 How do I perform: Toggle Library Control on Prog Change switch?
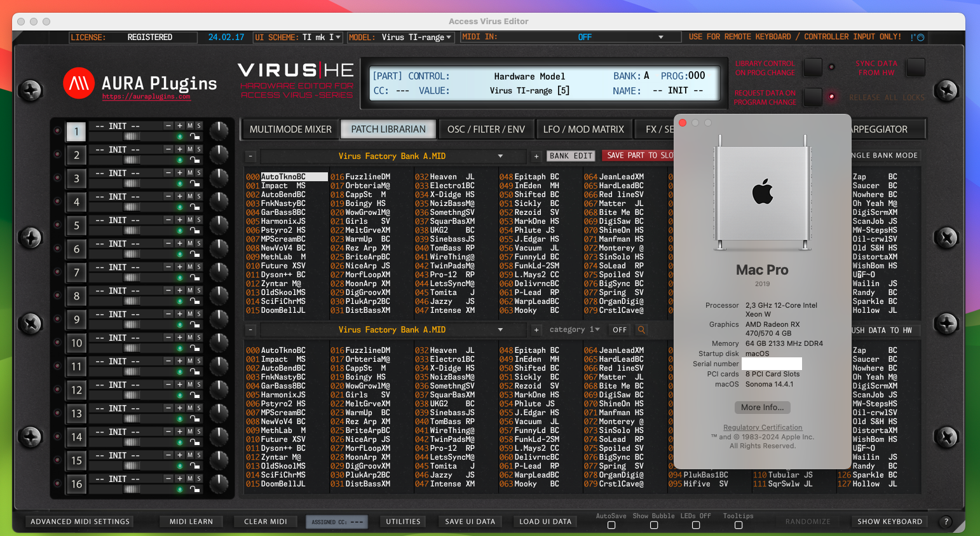(813, 67)
